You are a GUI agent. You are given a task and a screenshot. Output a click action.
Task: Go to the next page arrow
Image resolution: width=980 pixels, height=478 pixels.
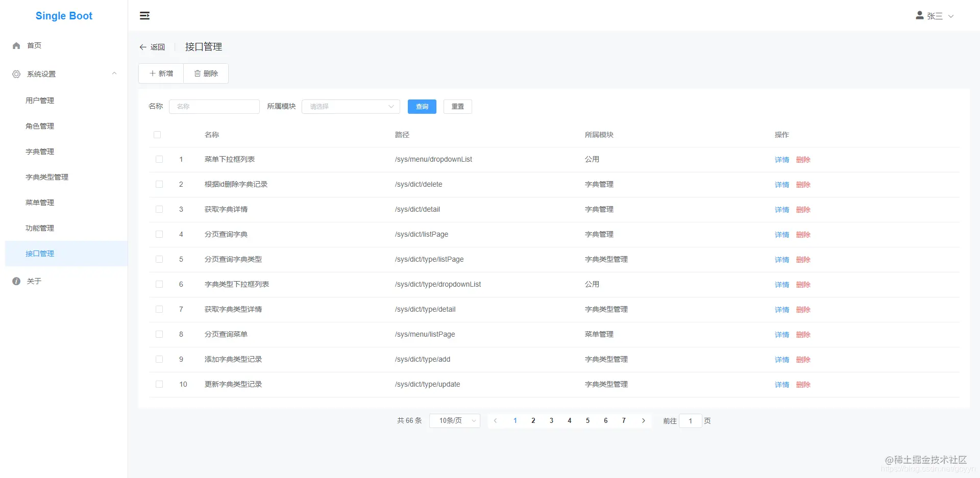643,421
